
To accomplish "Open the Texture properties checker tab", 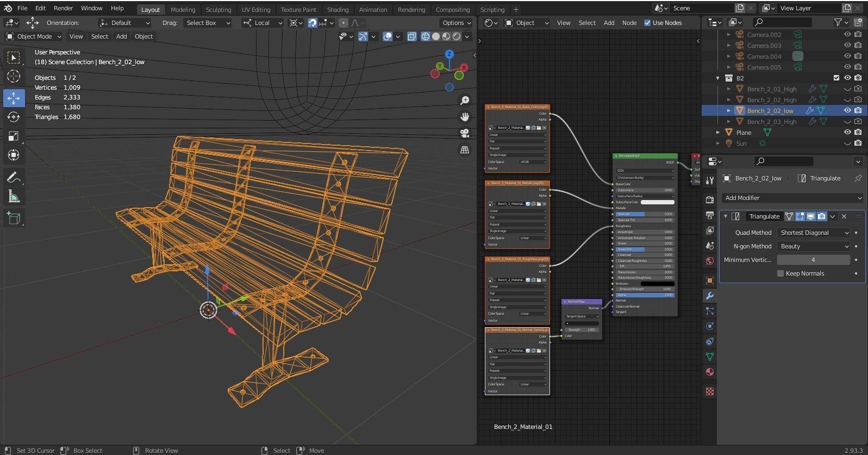I will 709,391.
